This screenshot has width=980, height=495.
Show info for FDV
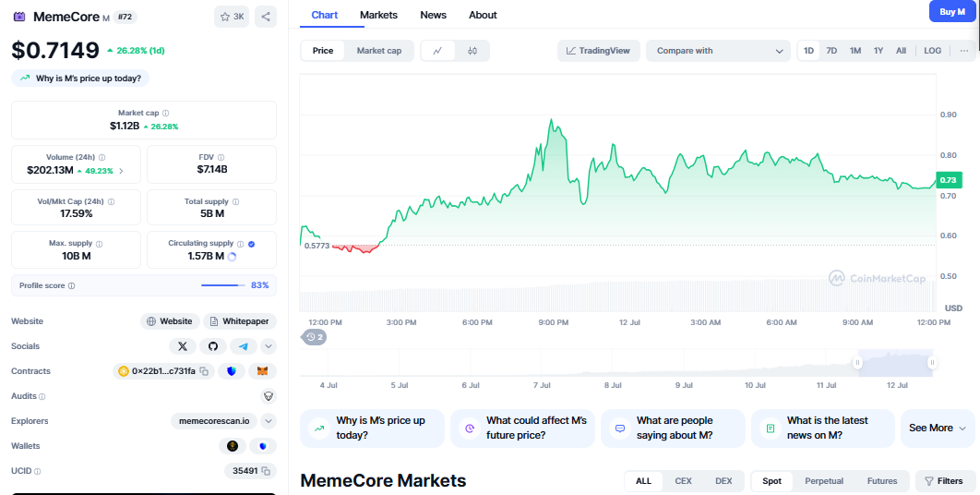[221, 158]
